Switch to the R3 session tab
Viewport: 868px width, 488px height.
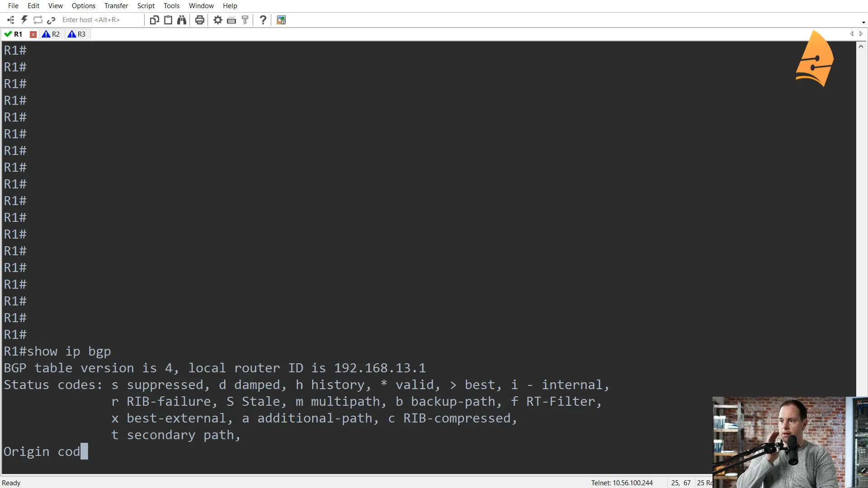pyautogui.click(x=77, y=34)
